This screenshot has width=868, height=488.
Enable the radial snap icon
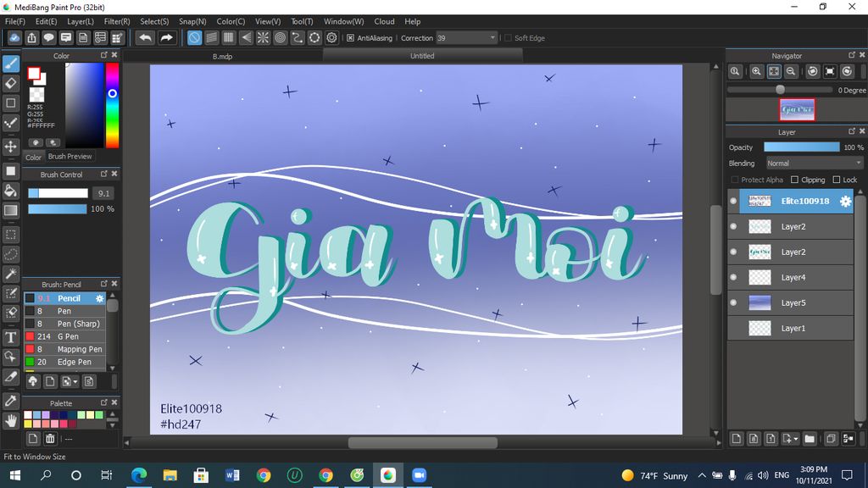pyautogui.click(x=263, y=37)
